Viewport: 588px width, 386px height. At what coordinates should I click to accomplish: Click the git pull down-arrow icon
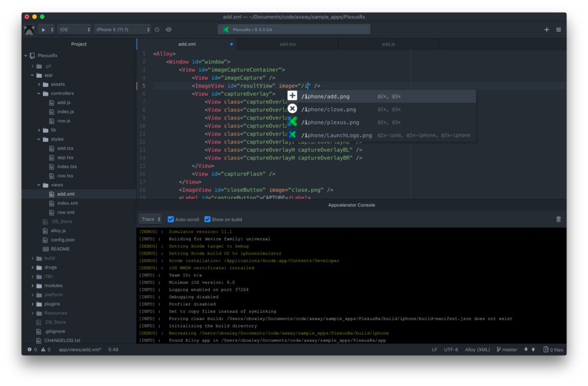click(x=526, y=350)
